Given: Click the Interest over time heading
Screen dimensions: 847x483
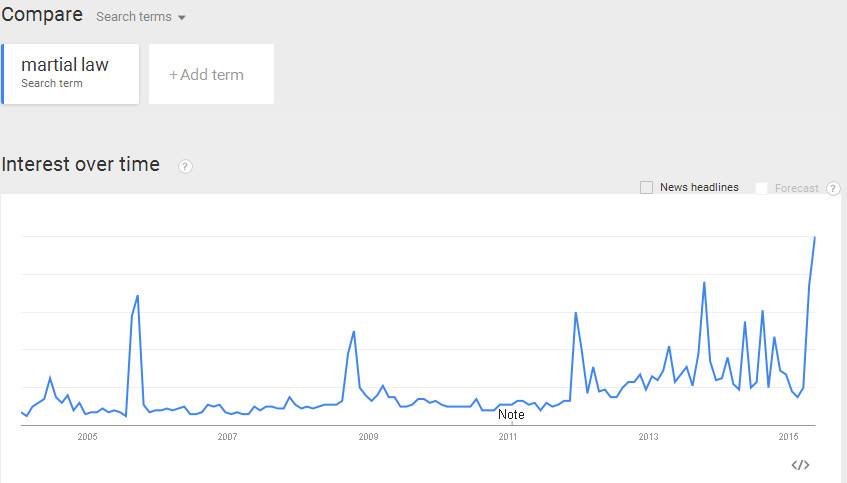Looking at the screenshot, I should (81, 164).
